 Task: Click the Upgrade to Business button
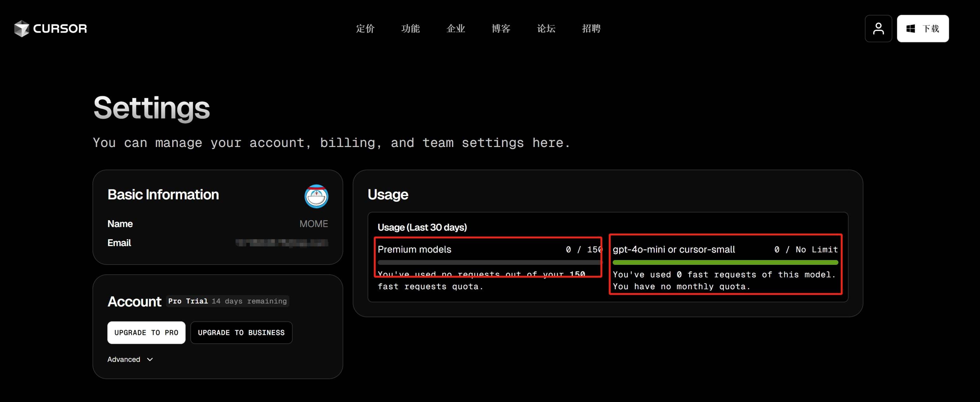click(x=241, y=333)
